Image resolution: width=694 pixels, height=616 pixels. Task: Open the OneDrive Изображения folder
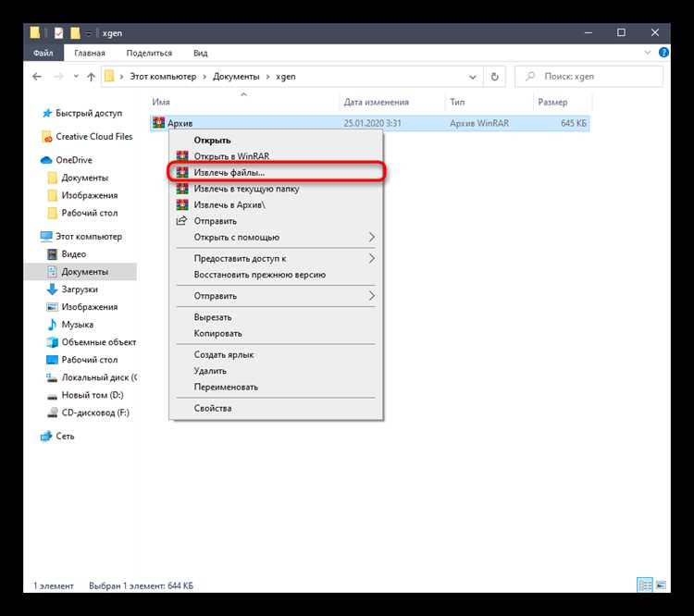tap(82, 195)
